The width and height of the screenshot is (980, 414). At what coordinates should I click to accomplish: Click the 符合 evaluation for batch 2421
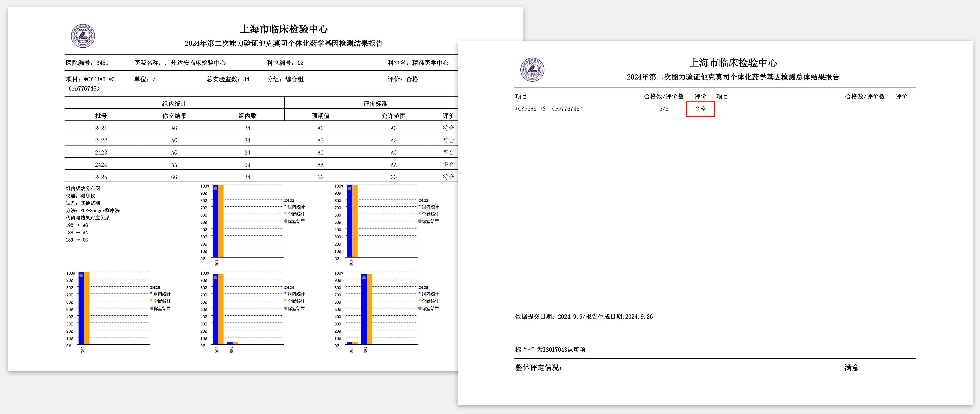(449, 128)
